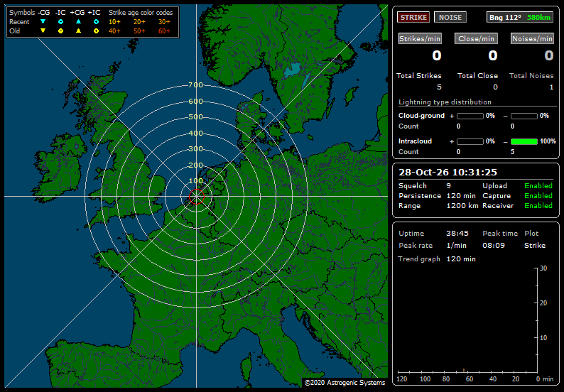This screenshot has height=392, width=564.
Task: Click the 50+ strike age color code
Action: coord(139,31)
